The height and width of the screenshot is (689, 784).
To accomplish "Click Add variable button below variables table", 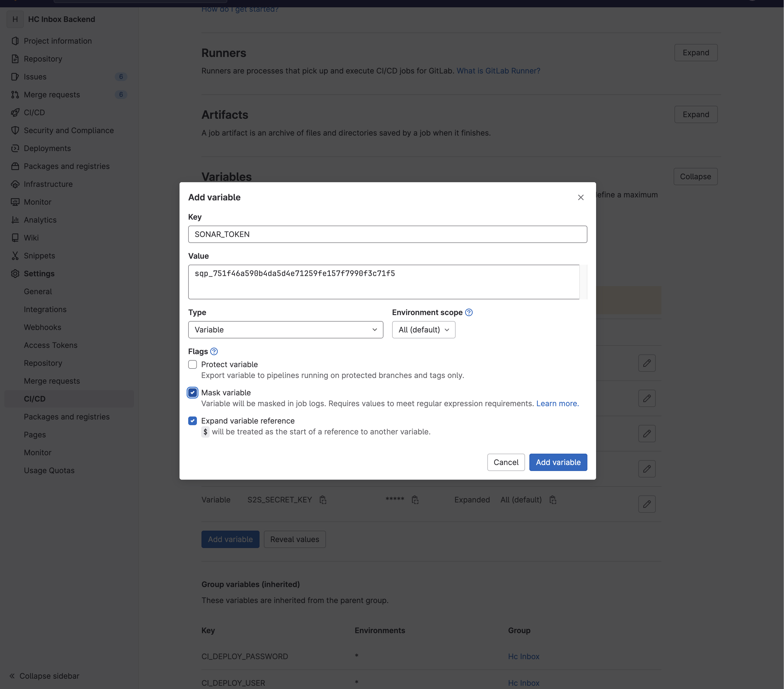I will pos(231,540).
